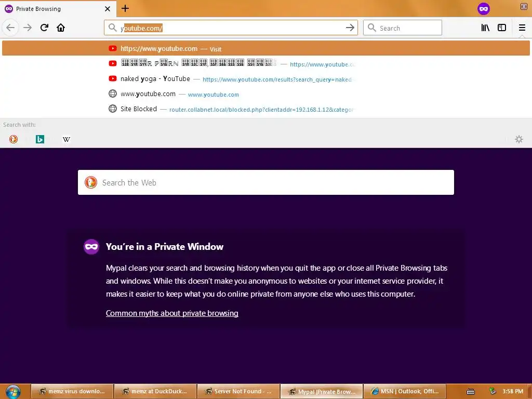Image resolution: width=532 pixels, height=399 pixels.
Task: Switch to Server Not Found taskbar window
Action: [238, 391]
